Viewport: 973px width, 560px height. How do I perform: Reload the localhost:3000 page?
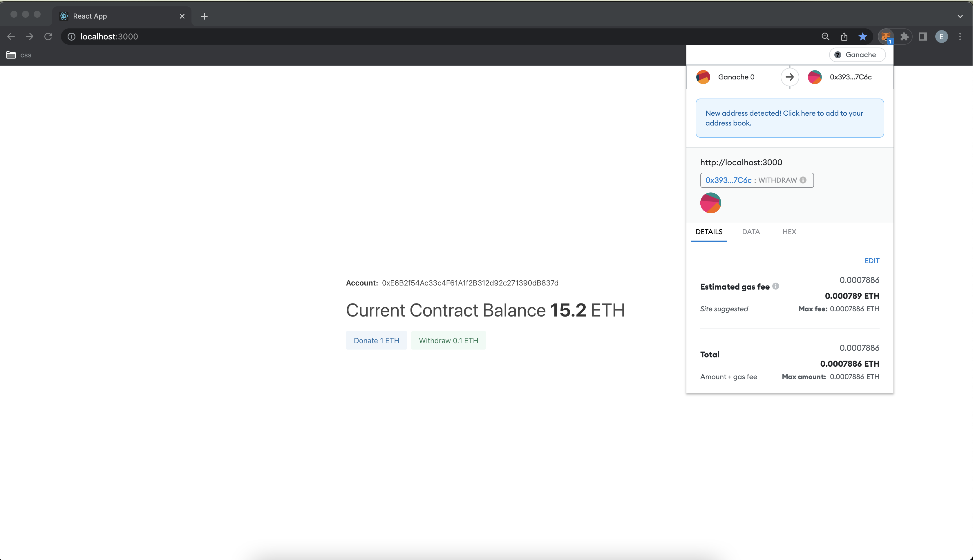point(48,36)
